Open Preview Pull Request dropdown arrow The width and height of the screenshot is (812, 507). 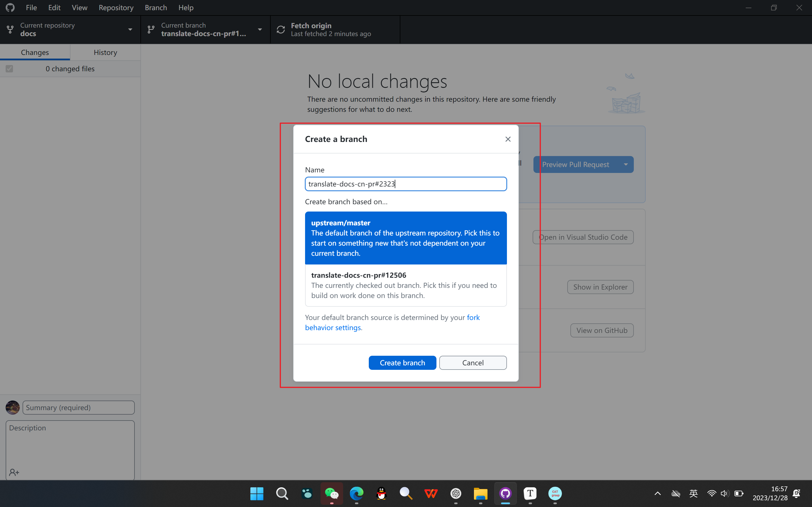click(626, 165)
